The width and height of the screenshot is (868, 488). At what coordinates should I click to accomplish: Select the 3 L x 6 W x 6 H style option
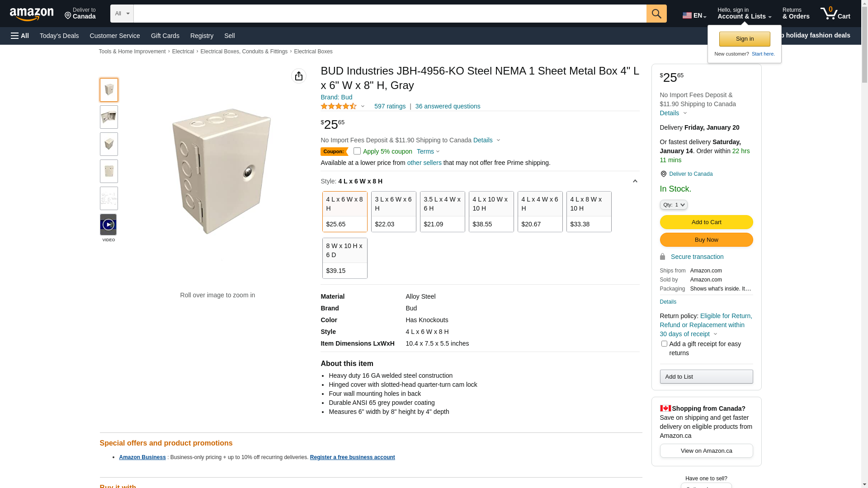(393, 211)
